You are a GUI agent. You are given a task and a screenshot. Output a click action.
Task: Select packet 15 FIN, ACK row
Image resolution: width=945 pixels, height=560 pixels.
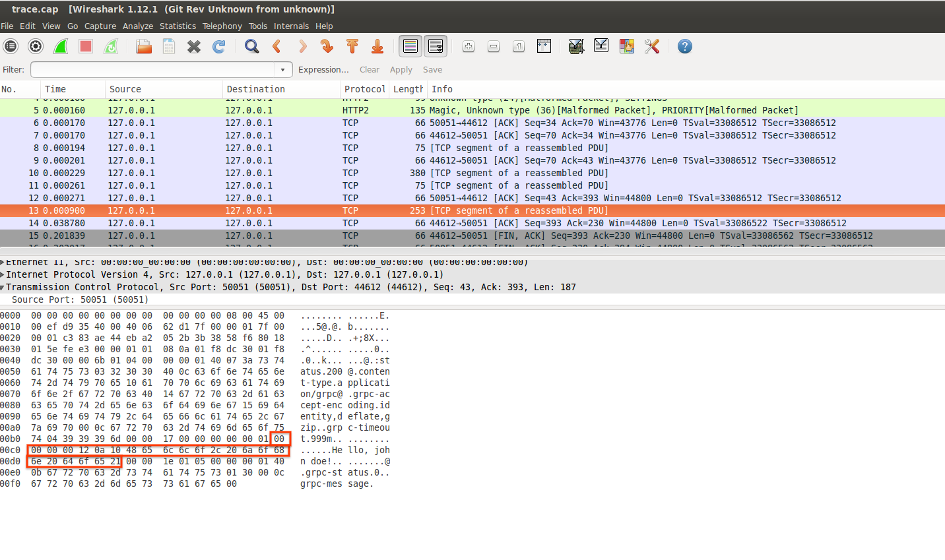[x=472, y=236]
